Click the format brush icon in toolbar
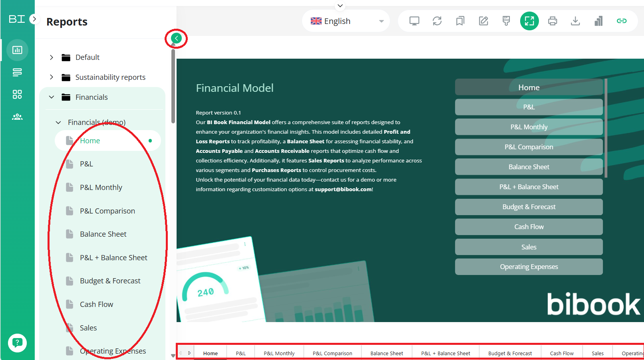Image resolution: width=644 pixels, height=360 pixels. (506, 21)
